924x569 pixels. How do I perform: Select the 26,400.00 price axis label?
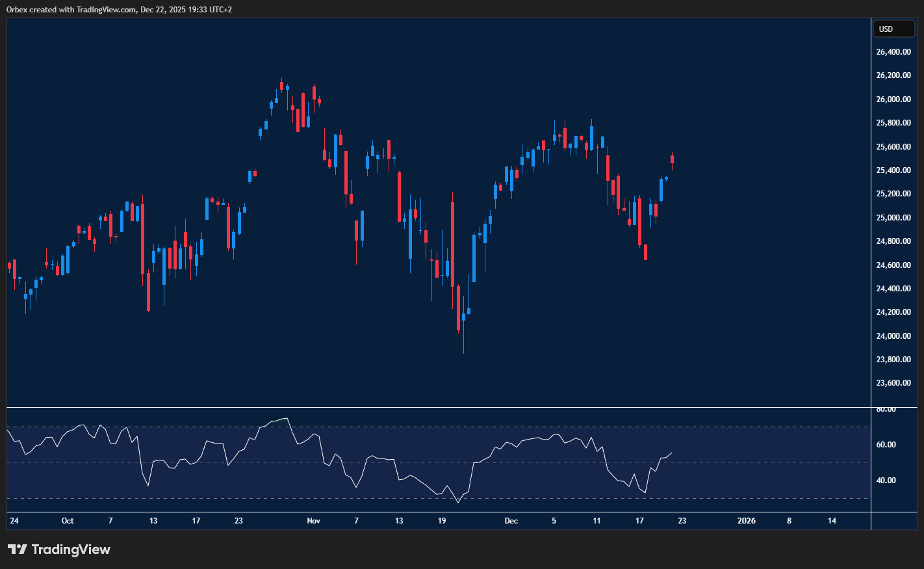click(x=893, y=52)
